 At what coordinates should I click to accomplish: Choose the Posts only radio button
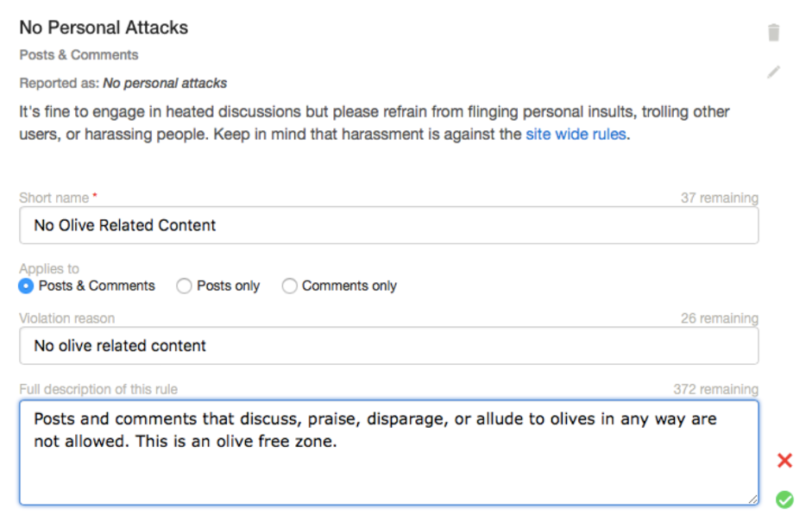click(x=184, y=286)
